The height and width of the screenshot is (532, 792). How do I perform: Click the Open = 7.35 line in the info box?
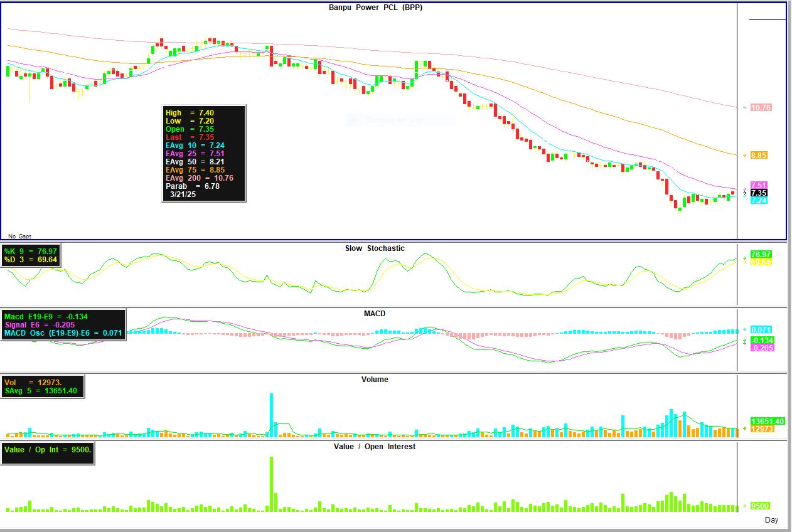pyautogui.click(x=190, y=129)
